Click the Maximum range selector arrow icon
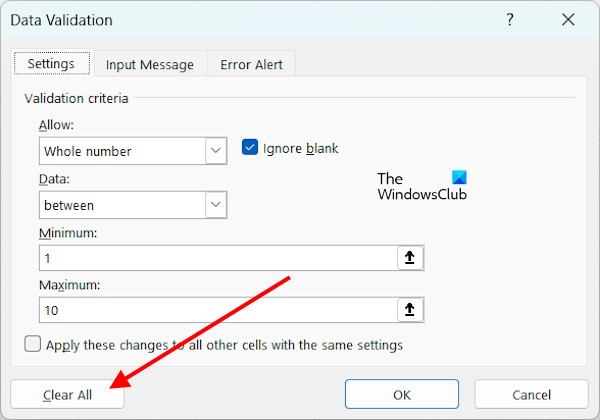600x420 pixels. click(409, 310)
